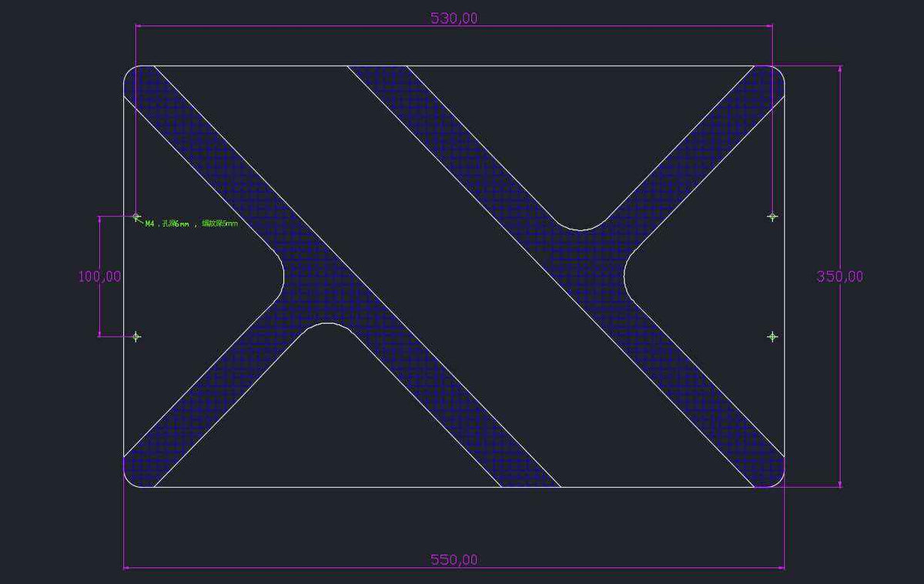Click the 530,00 dimension text

(454, 18)
